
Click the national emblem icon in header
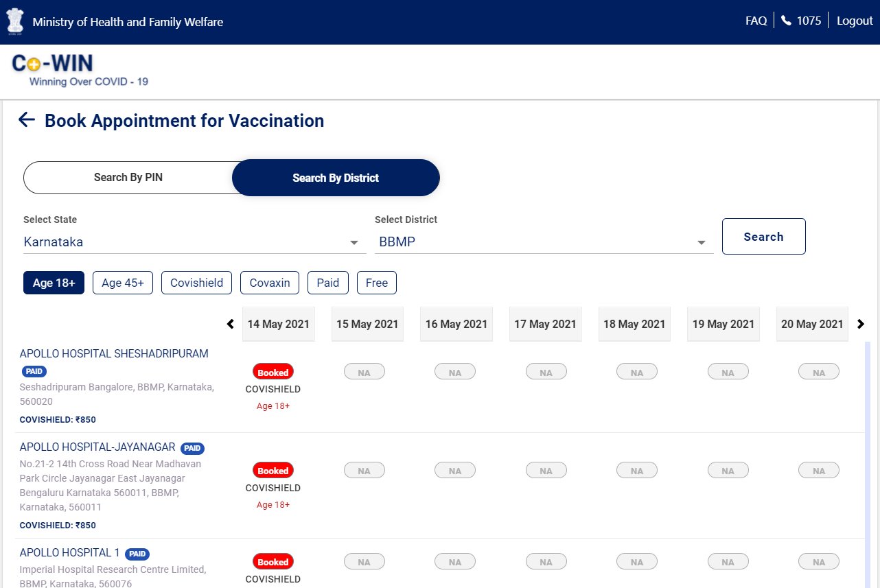click(x=14, y=21)
